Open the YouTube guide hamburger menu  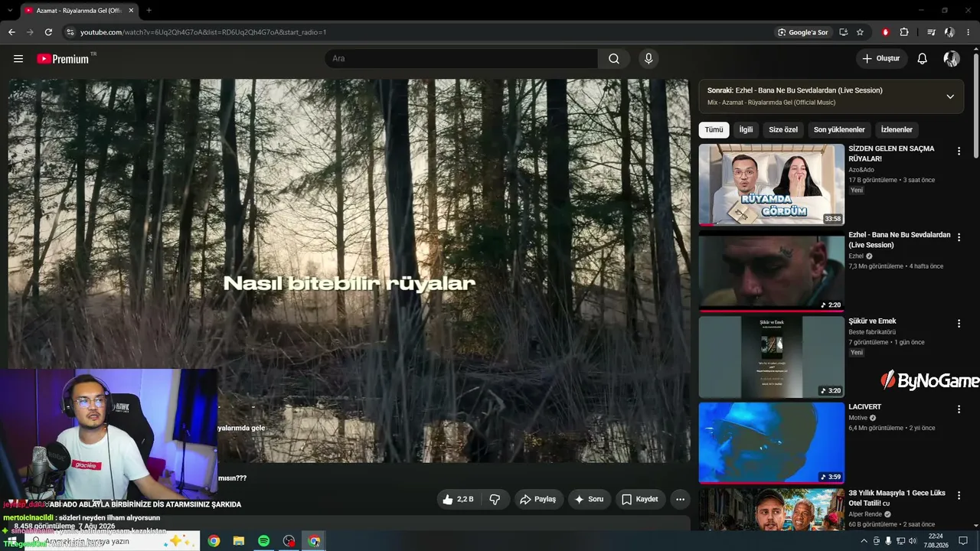(18, 58)
